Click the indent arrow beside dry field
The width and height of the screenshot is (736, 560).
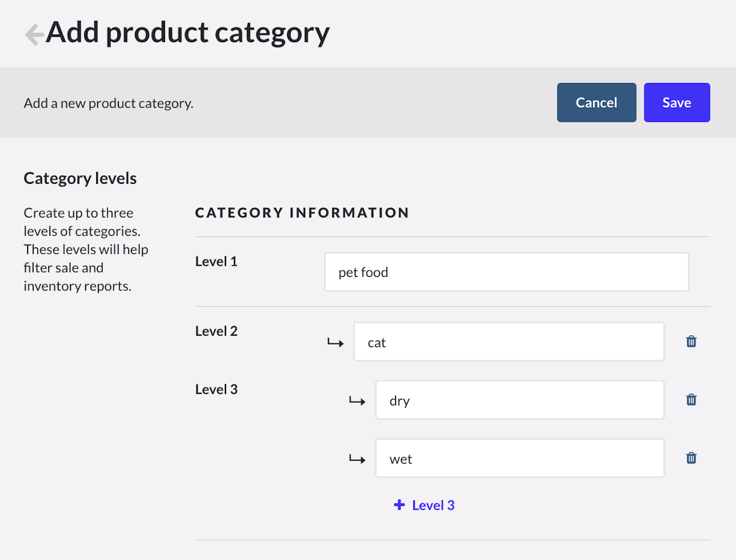[x=357, y=400]
